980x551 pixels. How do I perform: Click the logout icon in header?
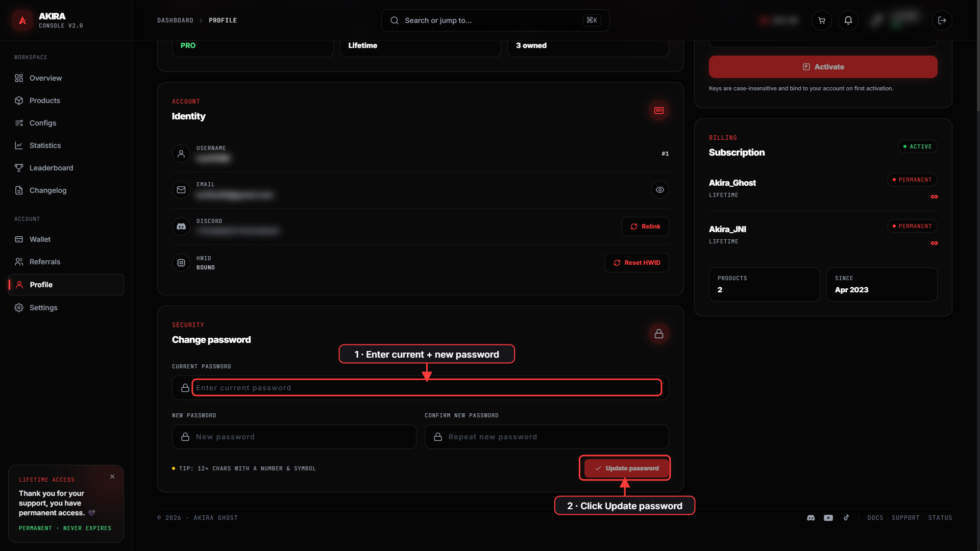(x=942, y=20)
